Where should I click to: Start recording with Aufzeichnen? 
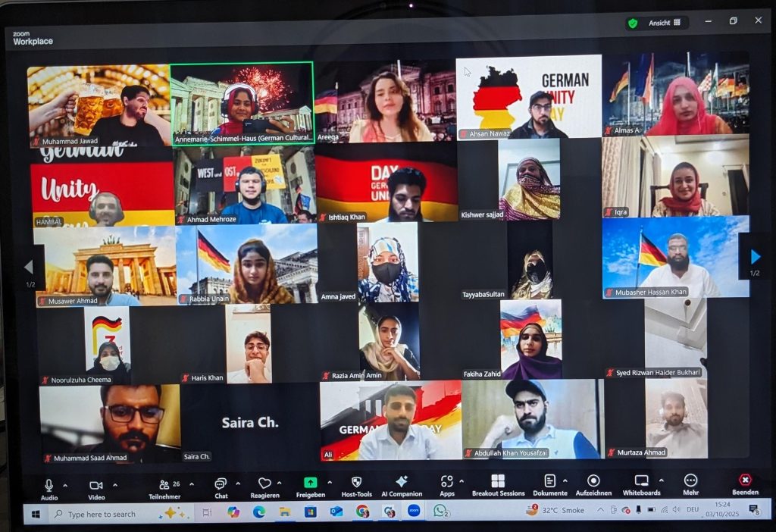coord(593,482)
